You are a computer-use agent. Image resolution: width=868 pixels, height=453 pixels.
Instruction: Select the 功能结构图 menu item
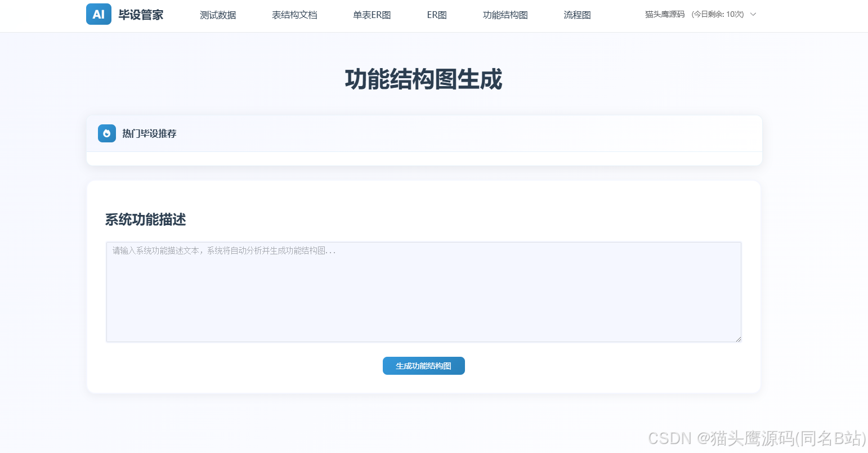[505, 15]
